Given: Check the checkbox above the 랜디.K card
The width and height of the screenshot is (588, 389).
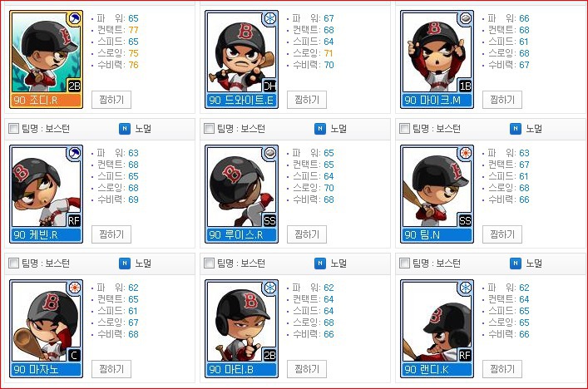Looking at the screenshot, I should 404,263.
